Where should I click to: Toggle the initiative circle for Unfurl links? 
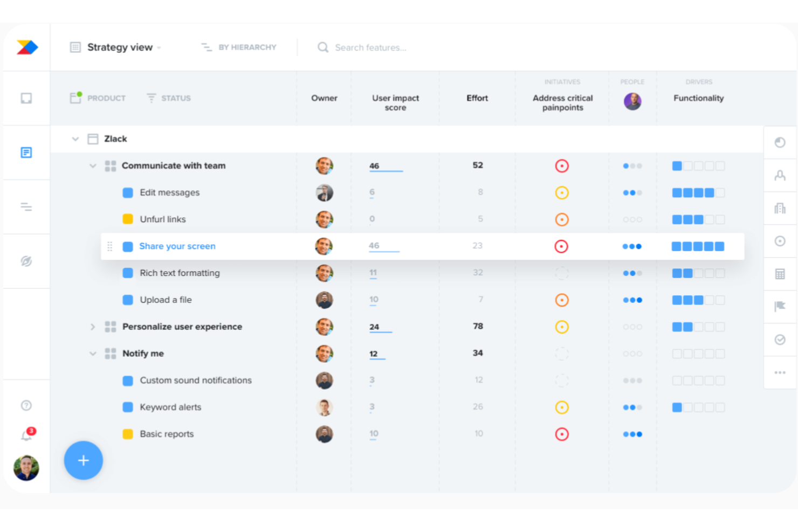(x=562, y=219)
